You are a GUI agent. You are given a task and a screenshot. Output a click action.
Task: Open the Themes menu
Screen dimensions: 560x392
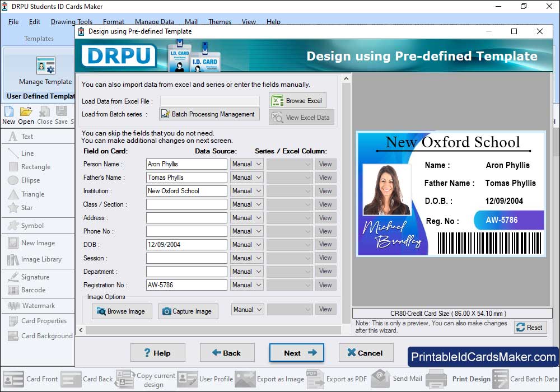pyautogui.click(x=220, y=22)
